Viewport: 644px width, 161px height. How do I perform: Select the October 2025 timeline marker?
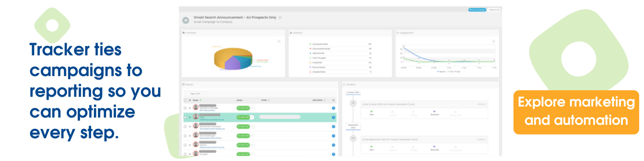pos(353,93)
